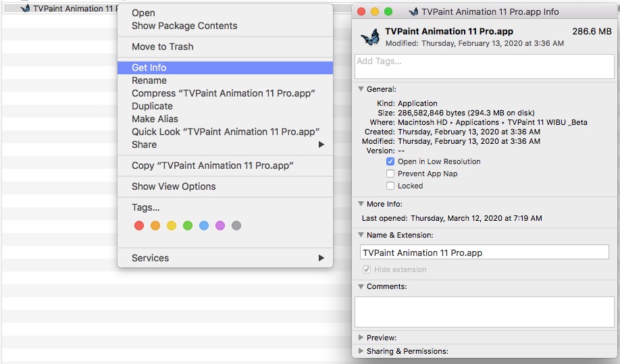Choose Move to Trash
620x364 pixels.
click(225, 47)
